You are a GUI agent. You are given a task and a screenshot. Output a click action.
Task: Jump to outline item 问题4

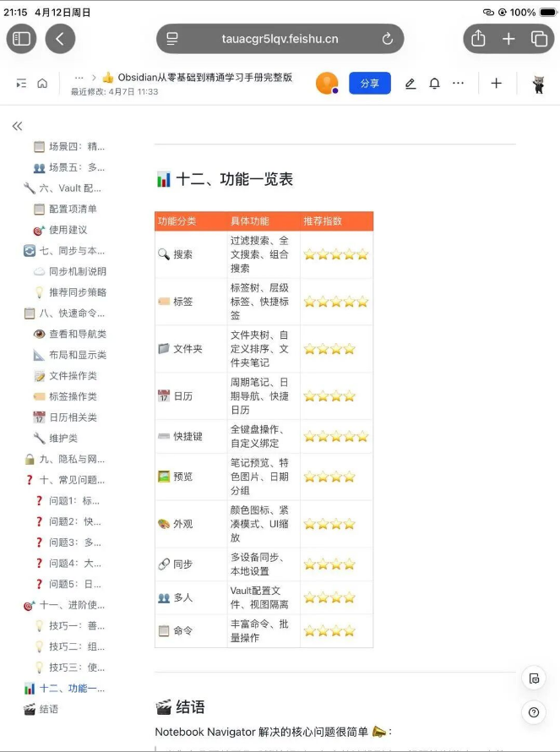pyautogui.click(x=67, y=563)
